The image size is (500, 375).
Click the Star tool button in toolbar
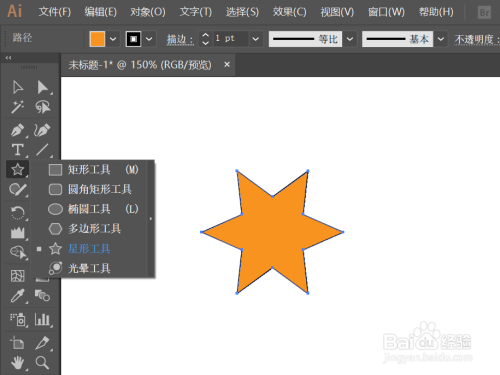(x=17, y=169)
